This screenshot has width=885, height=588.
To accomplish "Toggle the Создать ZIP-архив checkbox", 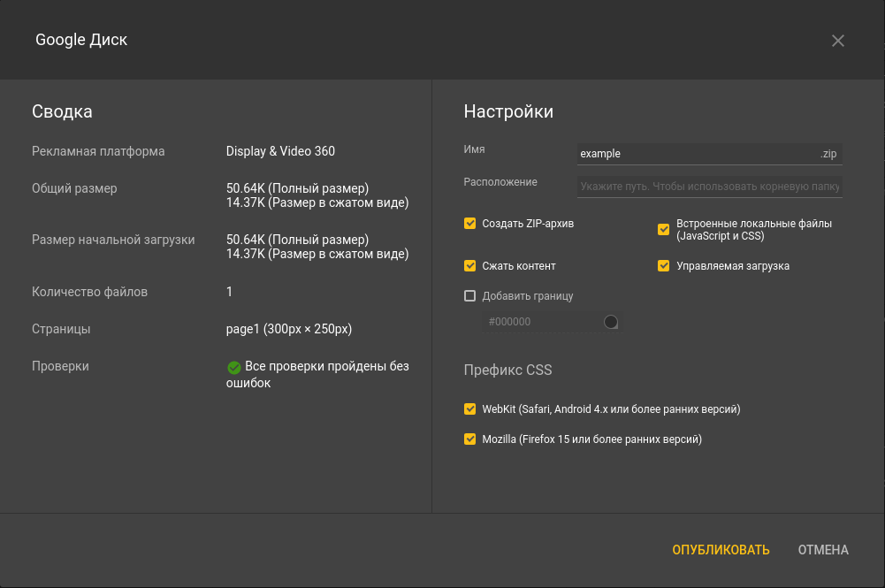I will point(470,224).
